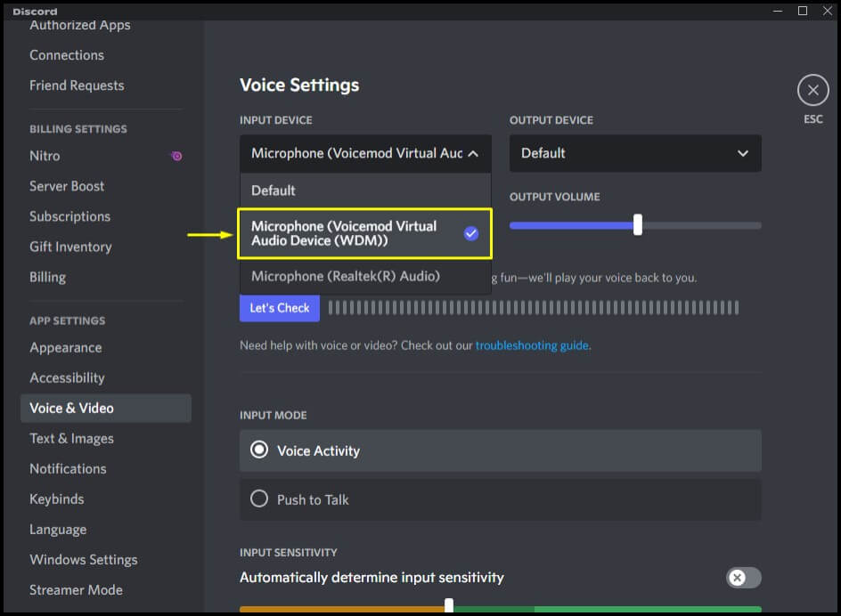This screenshot has width=841, height=616.
Task: Open Appearance settings in sidebar
Action: [66, 347]
